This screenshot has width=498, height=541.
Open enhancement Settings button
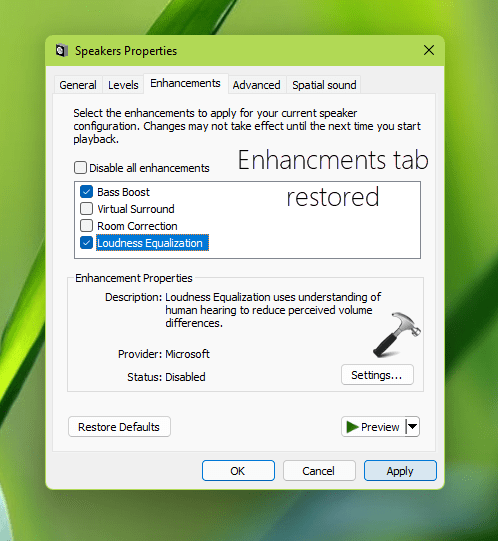click(377, 375)
